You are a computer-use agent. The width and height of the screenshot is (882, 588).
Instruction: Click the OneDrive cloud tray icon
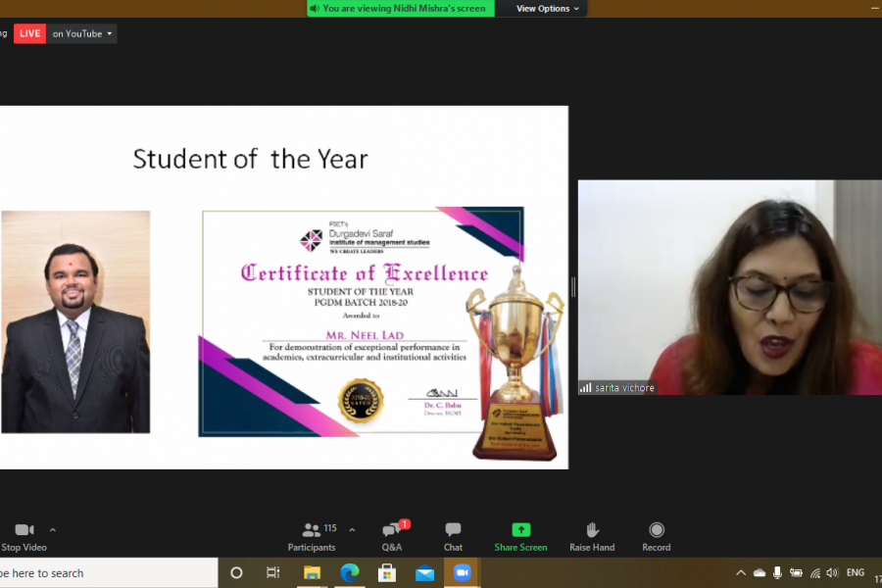pyautogui.click(x=759, y=572)
